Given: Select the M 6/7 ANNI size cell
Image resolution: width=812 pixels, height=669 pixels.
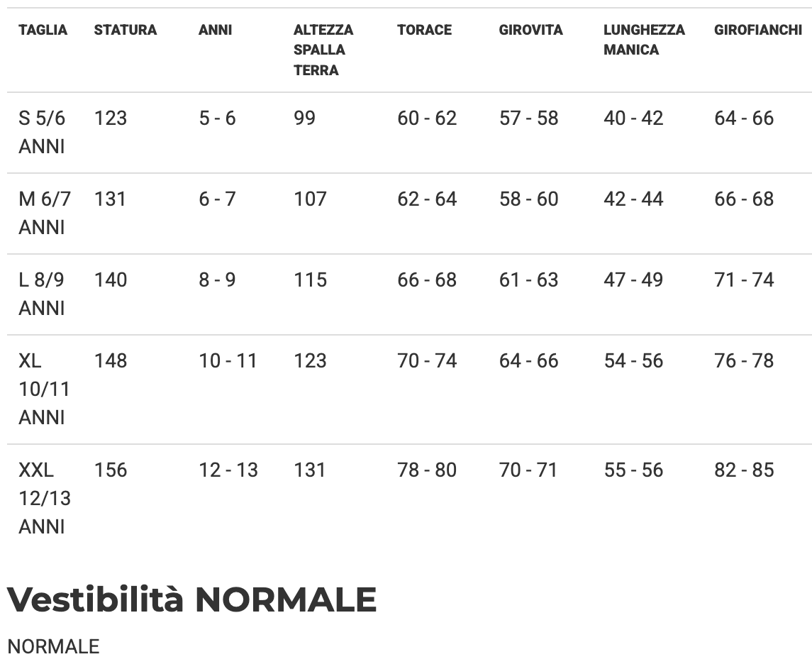Looking at the screenshot, I should [x=44, y=213].
